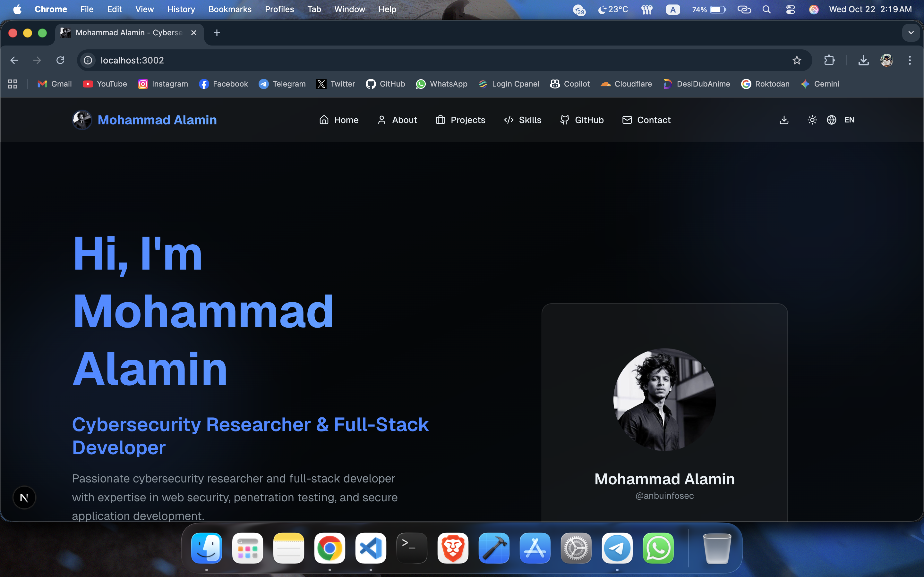This screenshot has height=577, width=924.
Task: Open Chrome three-dot menu
Action: (x=910, y=60)
